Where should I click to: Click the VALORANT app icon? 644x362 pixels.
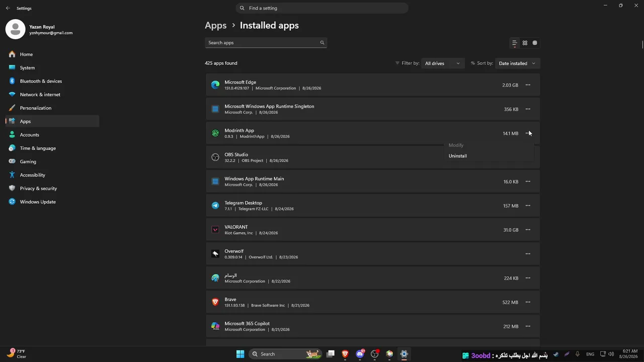[x=215, y=230]
